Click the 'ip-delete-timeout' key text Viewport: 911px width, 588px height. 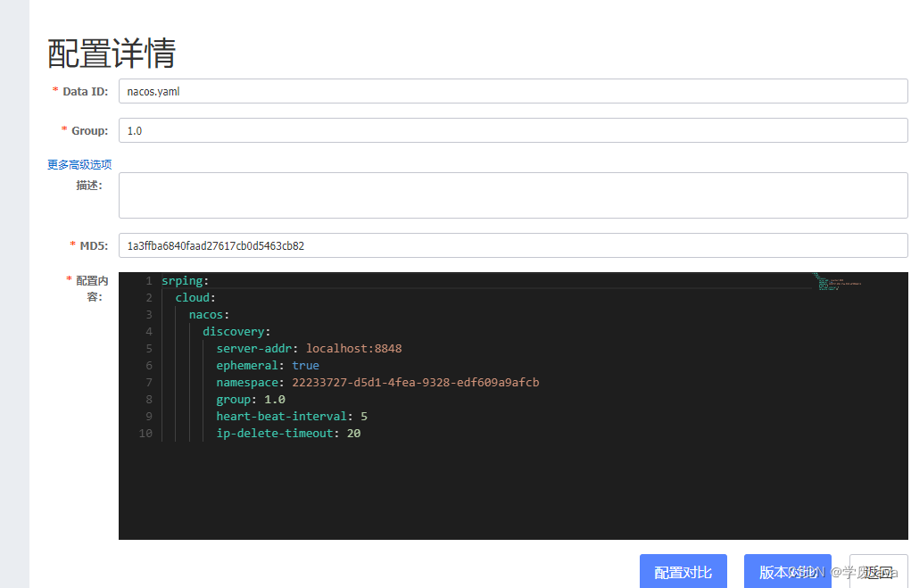[274, 433]
